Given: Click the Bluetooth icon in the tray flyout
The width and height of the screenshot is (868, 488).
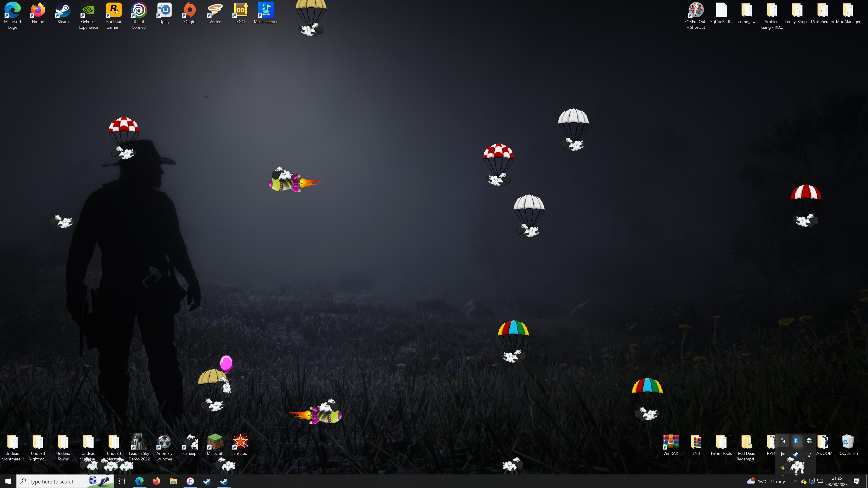Looking at the screenshot, I should point(796,441).
